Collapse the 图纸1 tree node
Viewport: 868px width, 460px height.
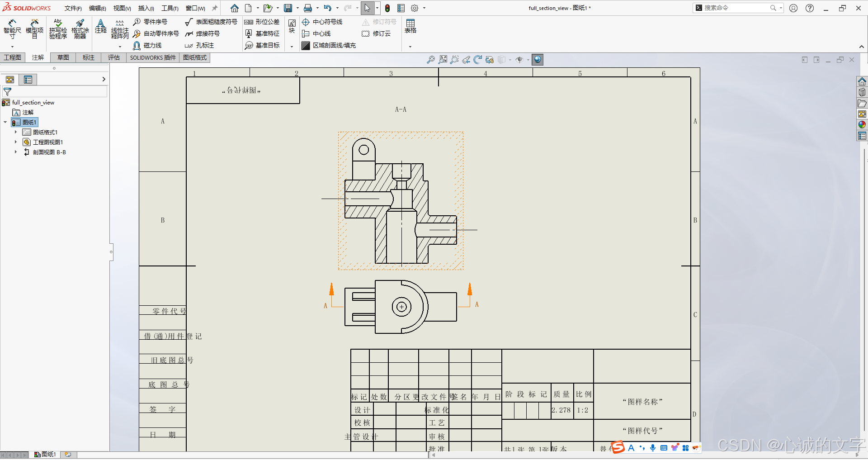(x=5, y=122)
